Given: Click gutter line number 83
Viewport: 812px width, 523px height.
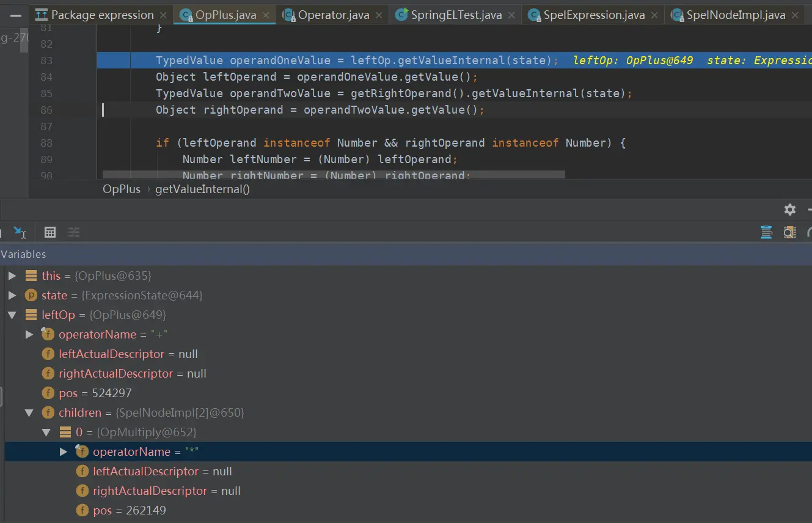Looking at the screenshot, I should [46, 60].
